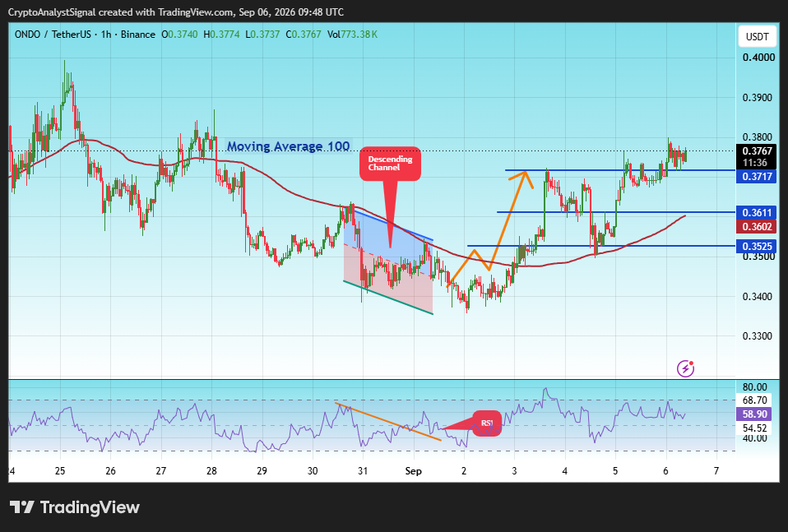Click the 31 date label on time axis
Screen dimensions: 788x532
click(x=363, y=471)
